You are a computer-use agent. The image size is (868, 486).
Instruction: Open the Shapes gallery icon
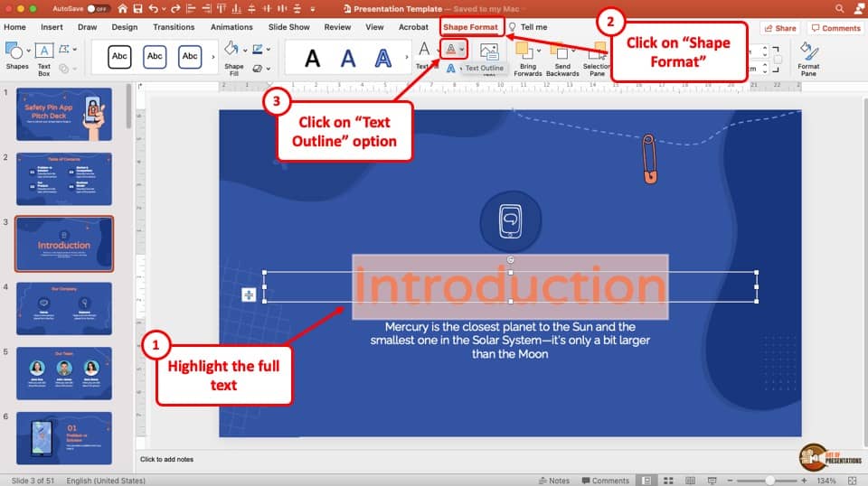point(14,51)
